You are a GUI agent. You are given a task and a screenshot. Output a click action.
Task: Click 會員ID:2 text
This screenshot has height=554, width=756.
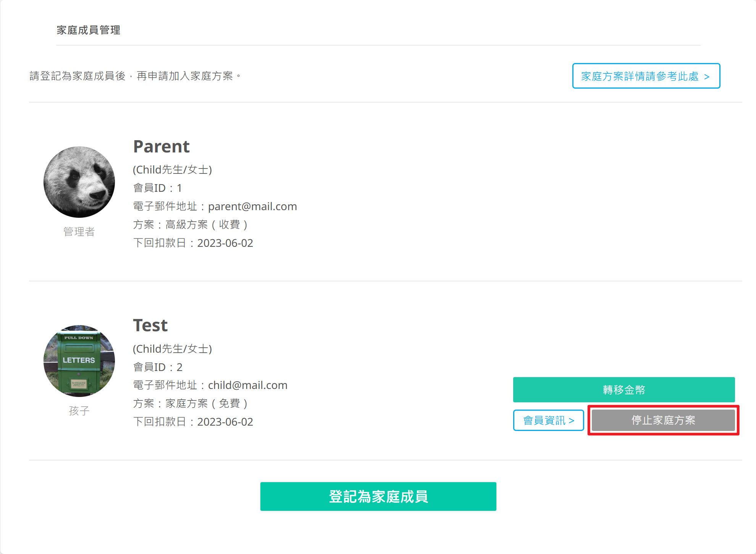(x=158, y=367)
